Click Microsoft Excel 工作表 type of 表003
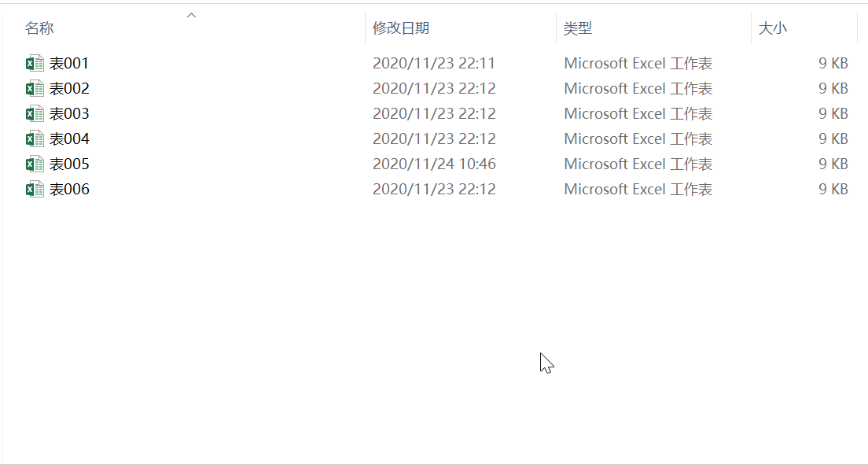Screen dimensions: 868x465 click(x=638, y=113)
